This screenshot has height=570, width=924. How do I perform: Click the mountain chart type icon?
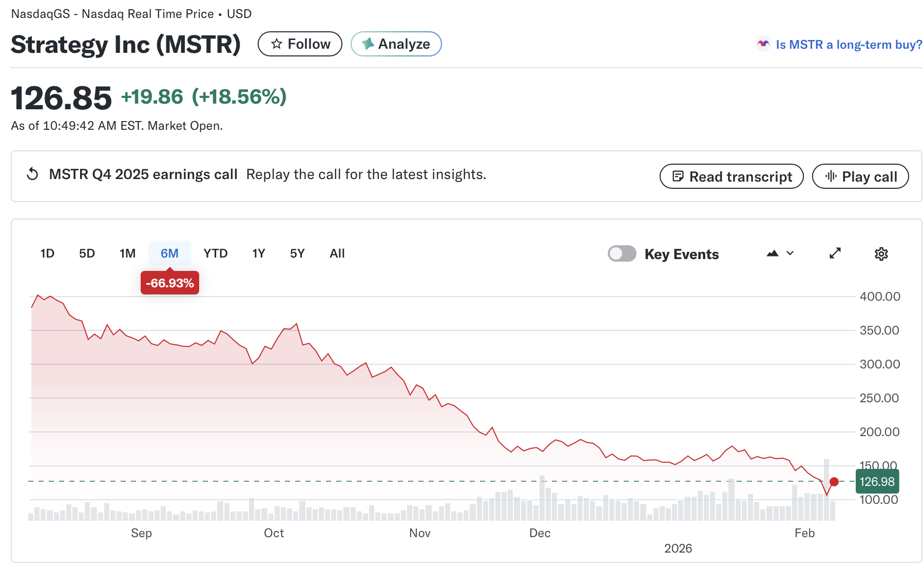pyautogui.click(x=773, y=253)
